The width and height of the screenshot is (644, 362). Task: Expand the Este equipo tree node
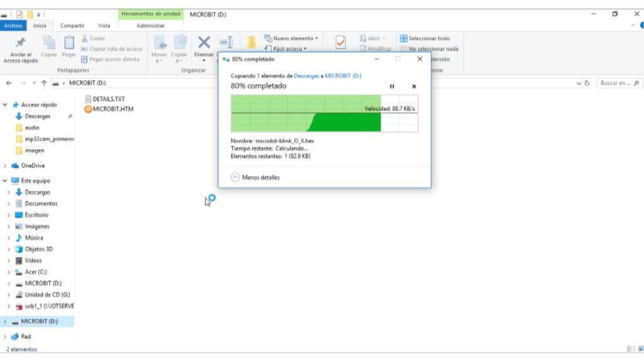(6, 181)
